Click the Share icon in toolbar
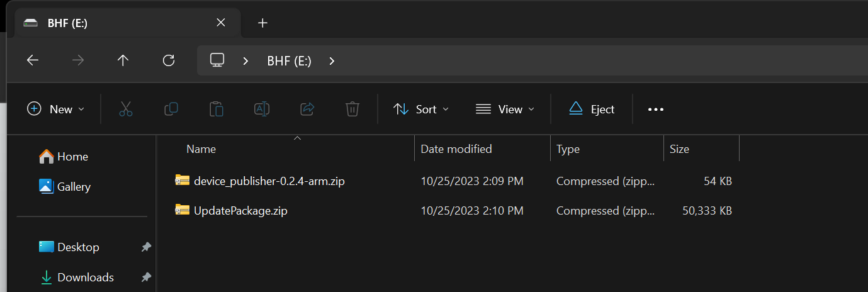Screen dimensions: 868x292 [x=307, y=109]
